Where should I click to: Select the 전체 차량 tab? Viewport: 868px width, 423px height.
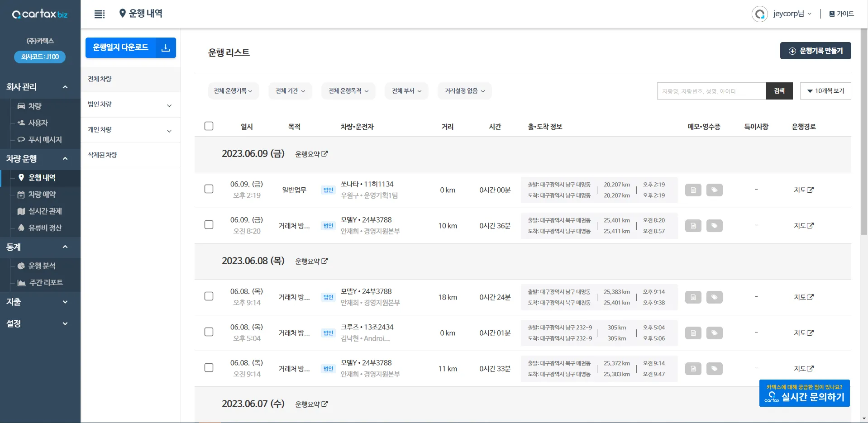pyautogui.click(x=131, y=79)
